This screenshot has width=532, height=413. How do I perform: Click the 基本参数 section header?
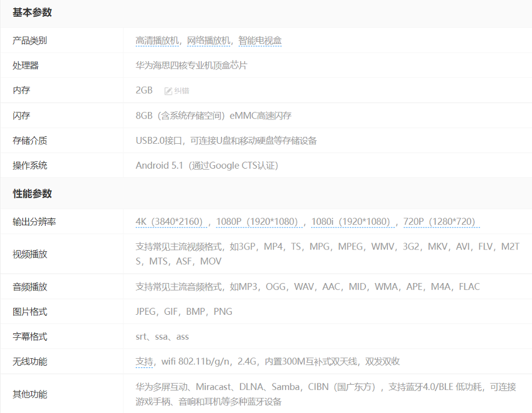(x=32, y=13)
